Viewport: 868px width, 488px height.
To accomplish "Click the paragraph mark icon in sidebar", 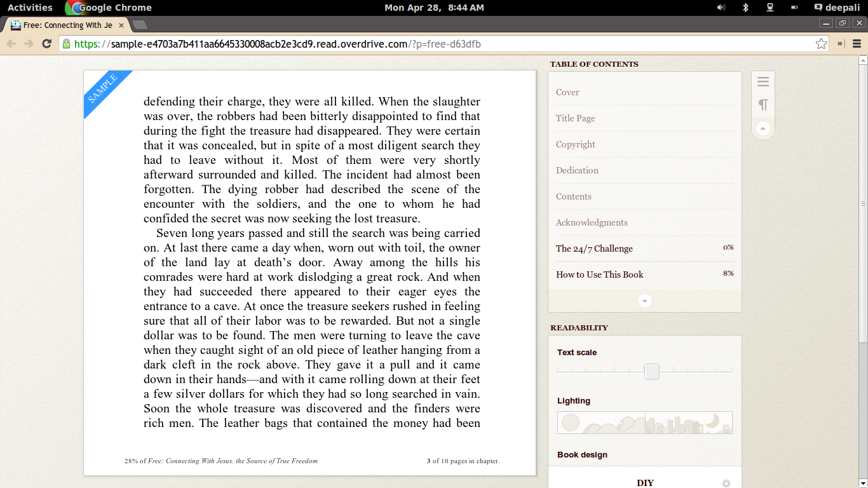I will (763, 104).
